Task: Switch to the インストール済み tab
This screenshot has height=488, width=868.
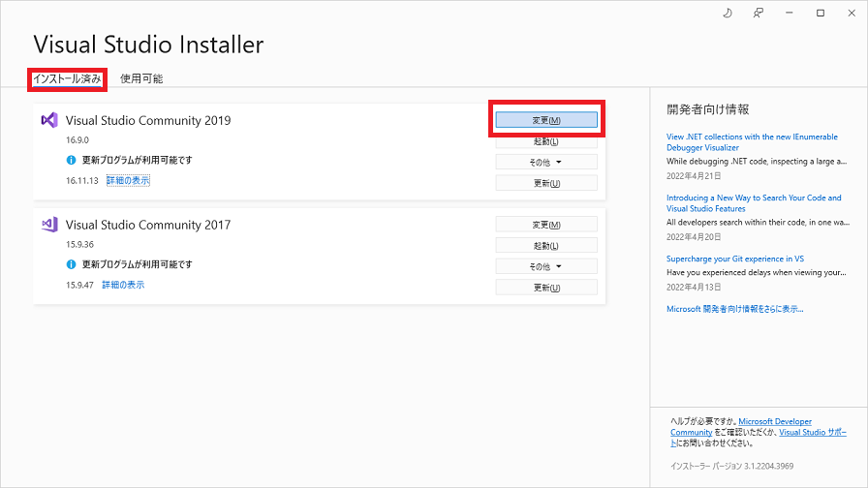Action: [x=67, y=78]
